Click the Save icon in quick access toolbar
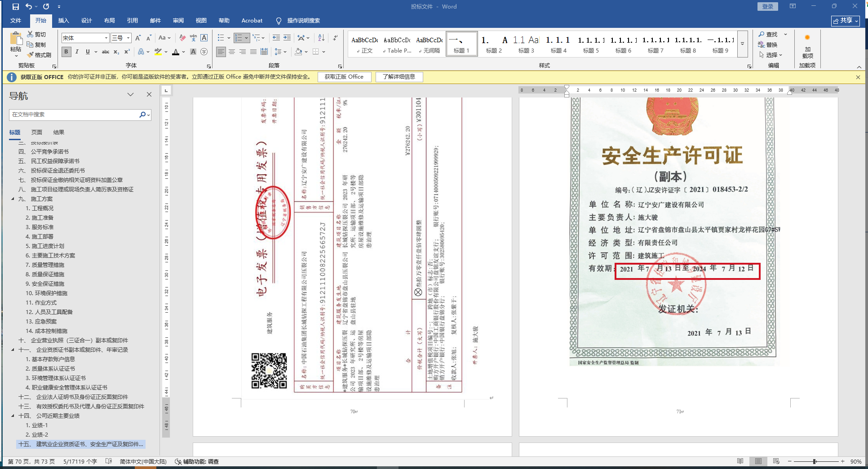 click(16, 7)
